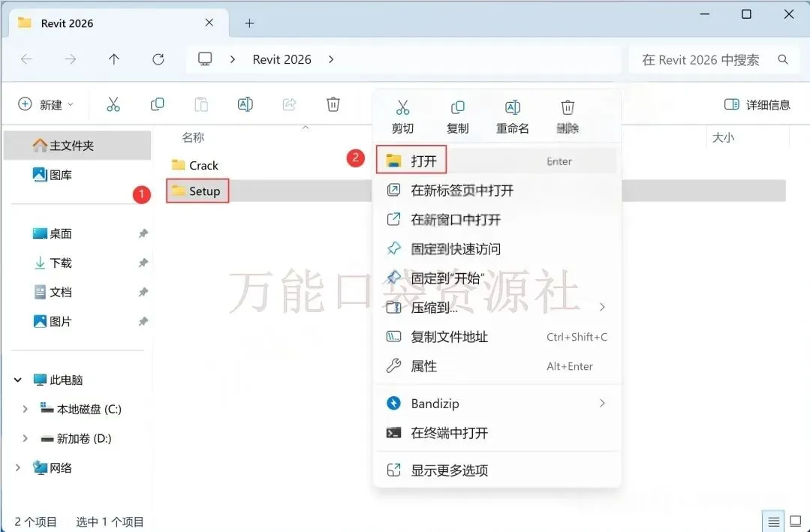Click the Cut icon in the toolbar
The height and width of the screenshot is (532, 810).
pyautogui.click(x=113, y=104)
